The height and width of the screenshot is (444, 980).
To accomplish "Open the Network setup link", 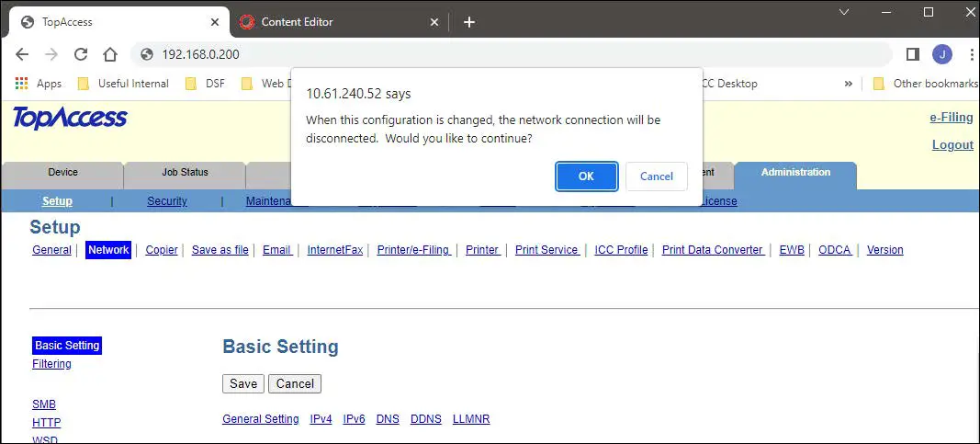I will tap(108, 249).
